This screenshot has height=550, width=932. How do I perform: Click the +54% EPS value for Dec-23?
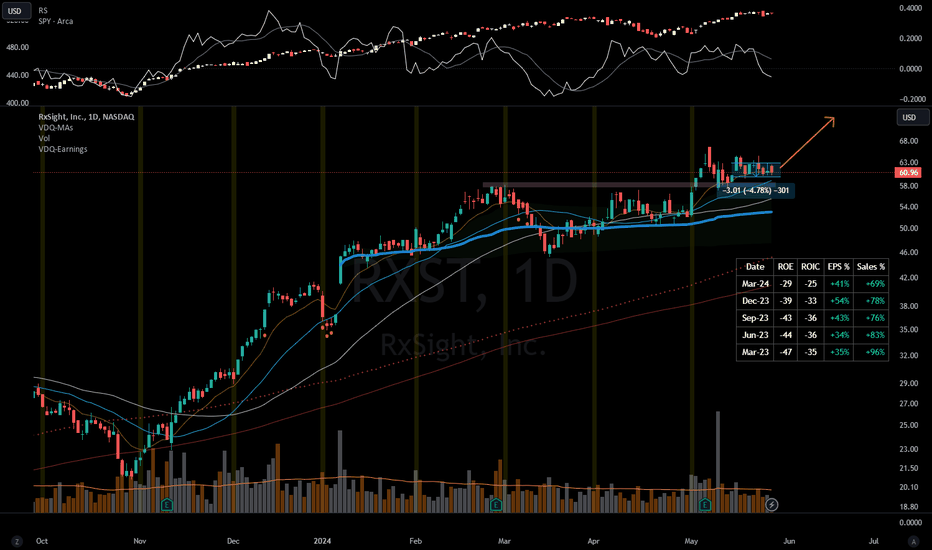click(x=839, y=301)
